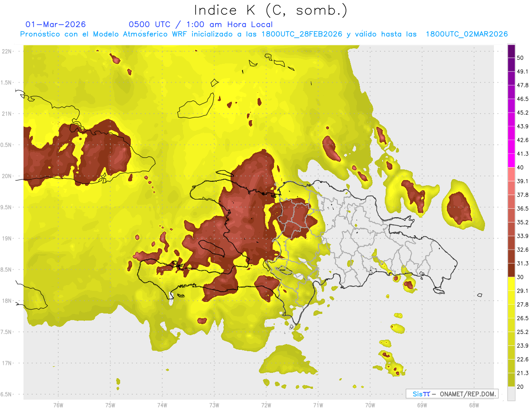Pick the bright magenta swatch between 40 and 41.3

tap(511, 160)
